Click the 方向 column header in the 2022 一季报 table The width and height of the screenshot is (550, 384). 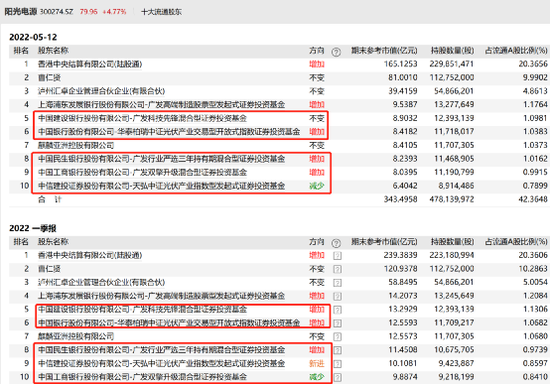[316, 242]
